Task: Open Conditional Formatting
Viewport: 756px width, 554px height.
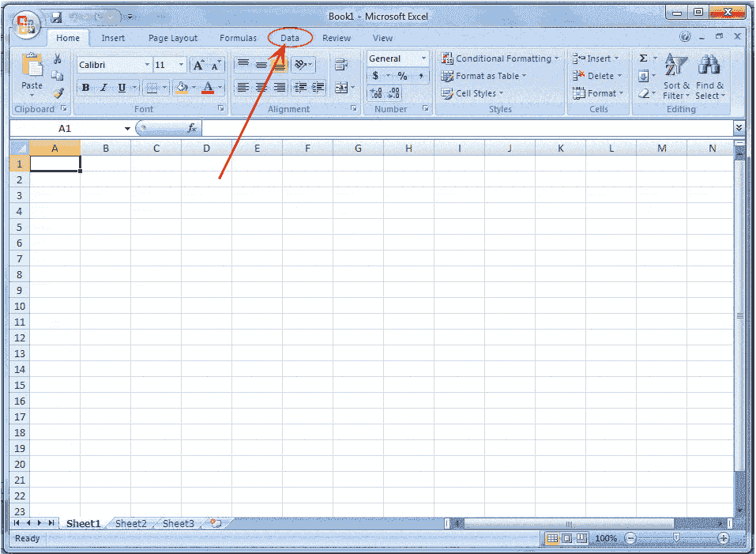Action: click(499, 58)
